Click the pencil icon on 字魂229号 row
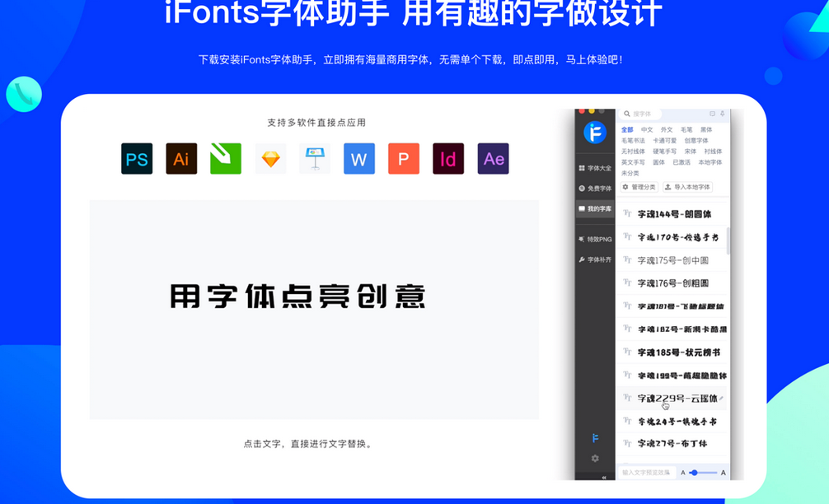Image resolution: width=829 pixels, height=504 pixels. point(721,399)
